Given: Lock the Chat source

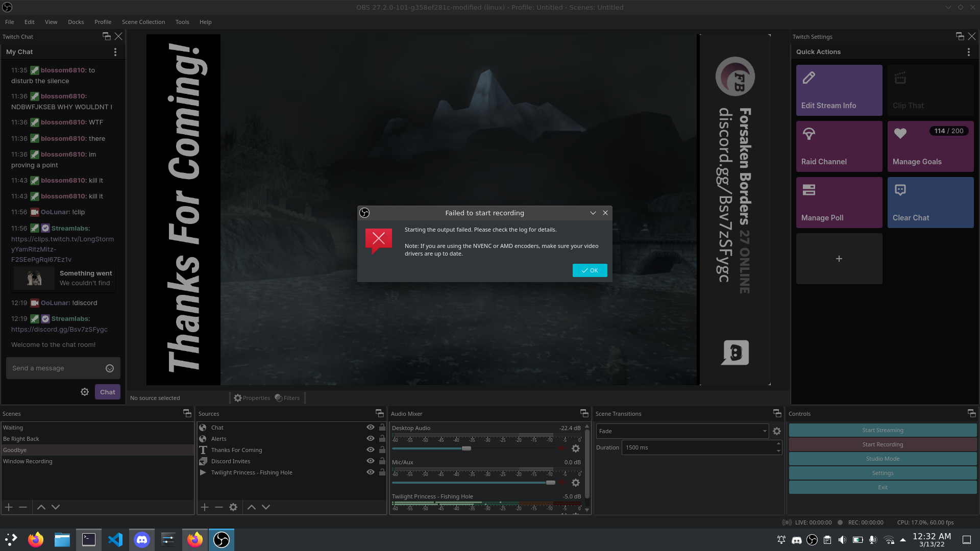Looking at the screenshot, I should click(x=382, y=427).
